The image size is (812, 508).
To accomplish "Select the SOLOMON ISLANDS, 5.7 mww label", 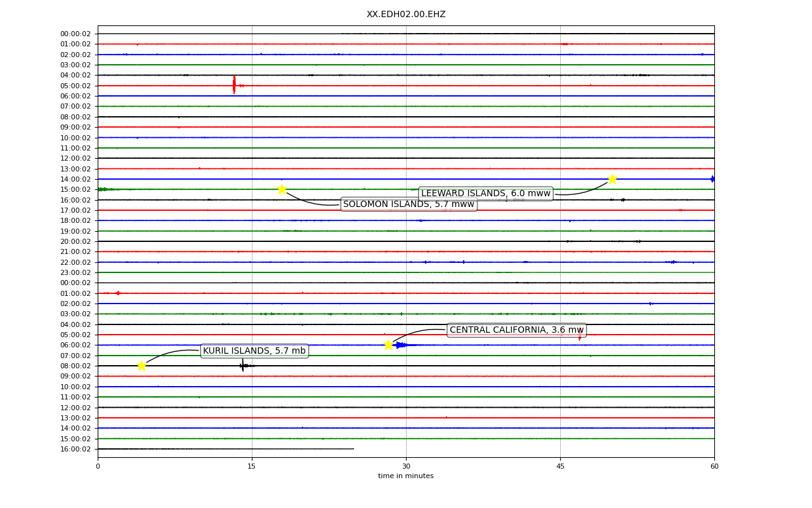I will coord(409,204).
